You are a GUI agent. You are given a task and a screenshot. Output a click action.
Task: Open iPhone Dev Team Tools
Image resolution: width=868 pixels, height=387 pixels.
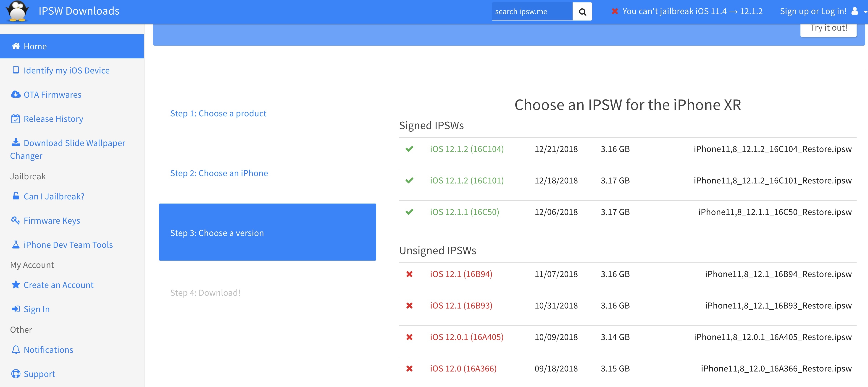coord(68,245)
